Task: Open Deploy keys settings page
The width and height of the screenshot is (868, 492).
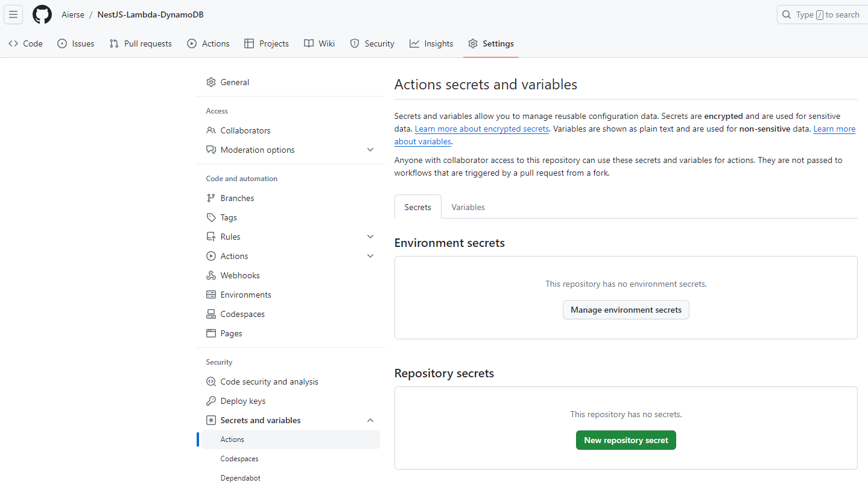Action: tap(291, 401)
